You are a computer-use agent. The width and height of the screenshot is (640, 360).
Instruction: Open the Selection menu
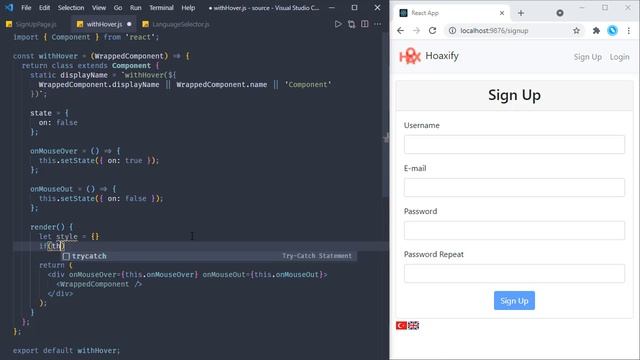71,8
